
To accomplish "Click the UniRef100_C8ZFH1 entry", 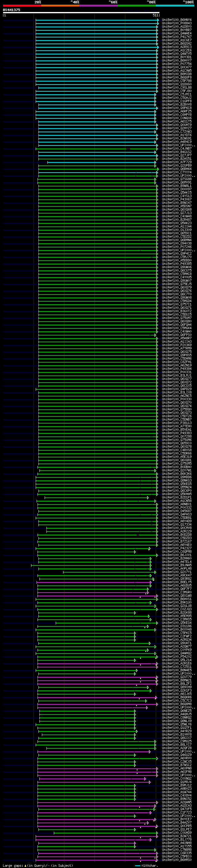I will [x=177, y=362].
